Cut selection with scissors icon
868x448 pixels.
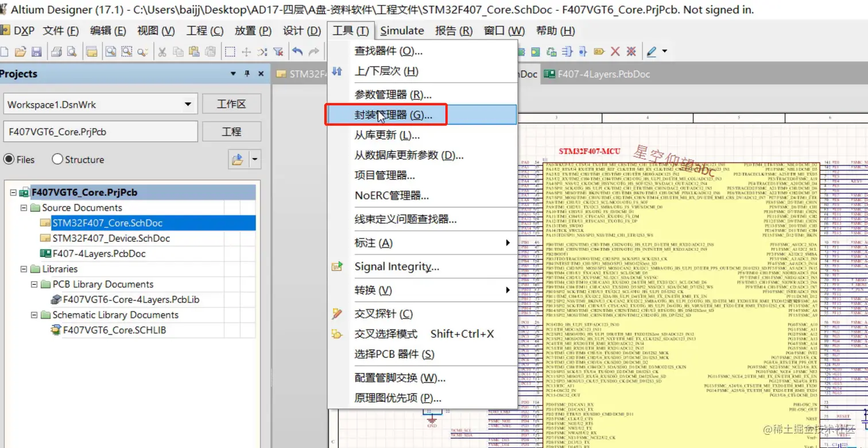162,52
